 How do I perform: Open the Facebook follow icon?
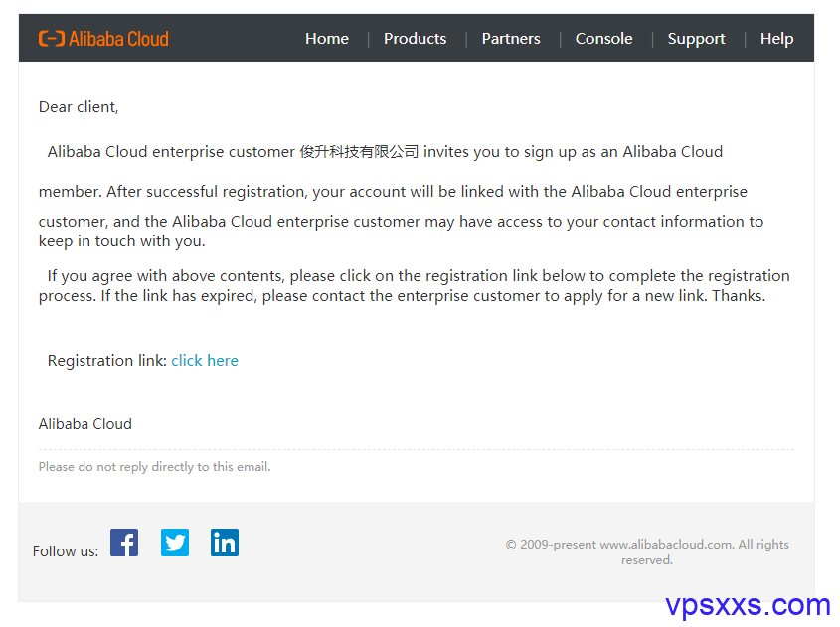pyautogui.click(x=124, y=543)
